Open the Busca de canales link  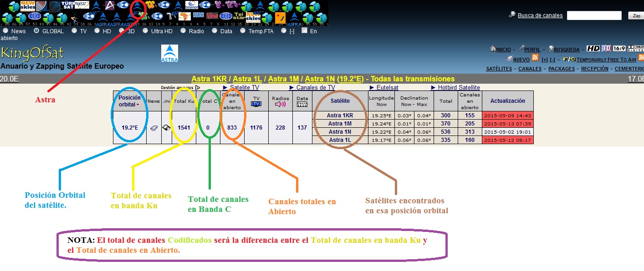pos(540,15)
